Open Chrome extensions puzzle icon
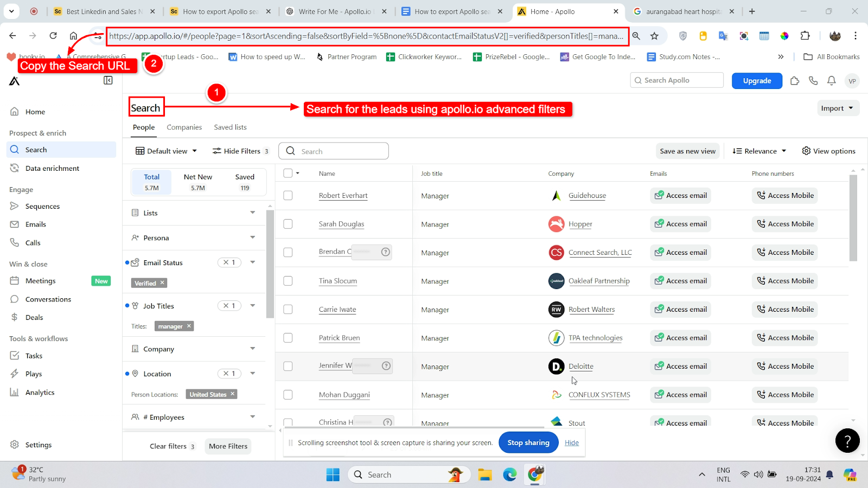868x488 pixels. coord(805,36)
